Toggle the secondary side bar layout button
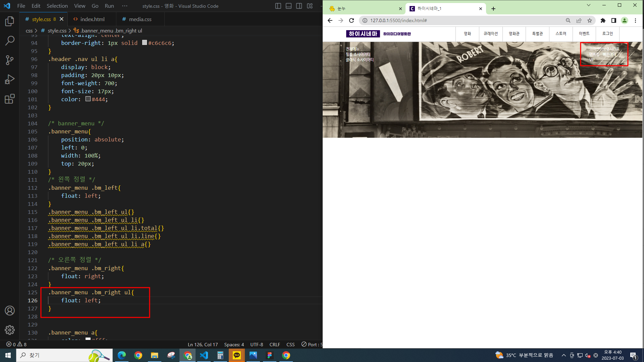Image resolution: width=644 pixels, height=362 pixels. 299,6
